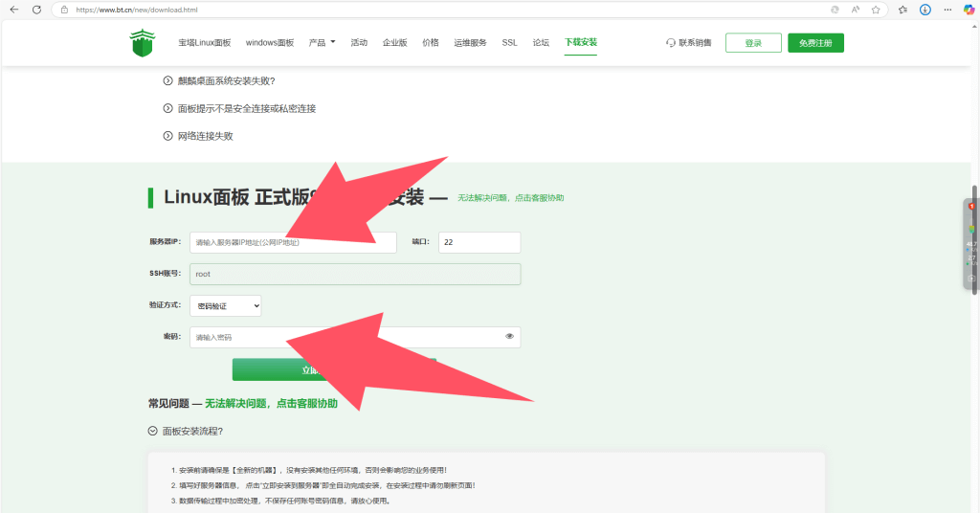
Task: Focus the 服务器IP input field
Action: click(293, 242)
